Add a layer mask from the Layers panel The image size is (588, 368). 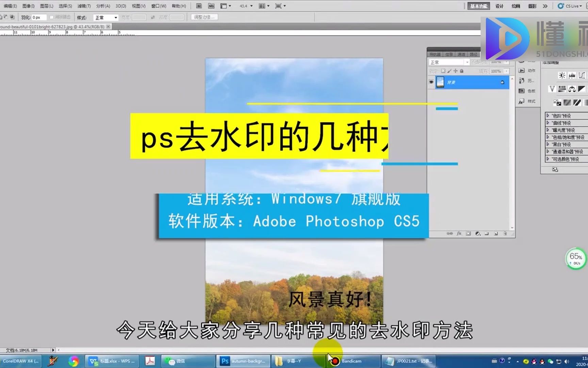coord(469,234)
